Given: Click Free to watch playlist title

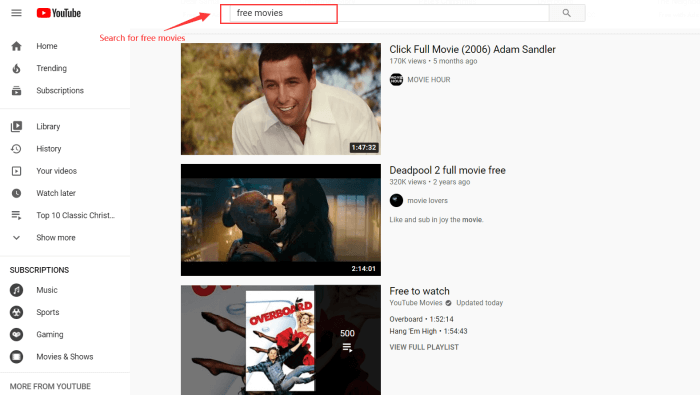Looking at the screenshot, I should click(x=419, y=291).
